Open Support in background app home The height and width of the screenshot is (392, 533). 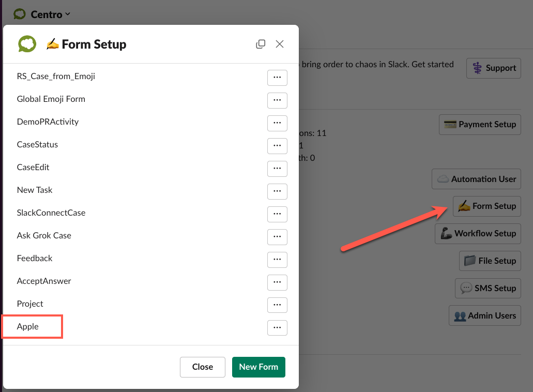coord(494,68)
